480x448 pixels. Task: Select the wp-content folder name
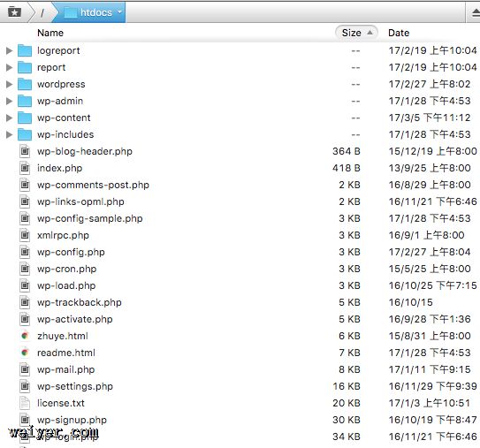[x=64, y=118]
